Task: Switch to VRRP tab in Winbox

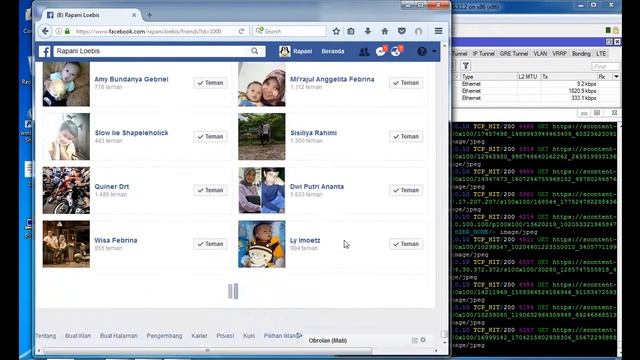Action: click(x=559, y=53)
